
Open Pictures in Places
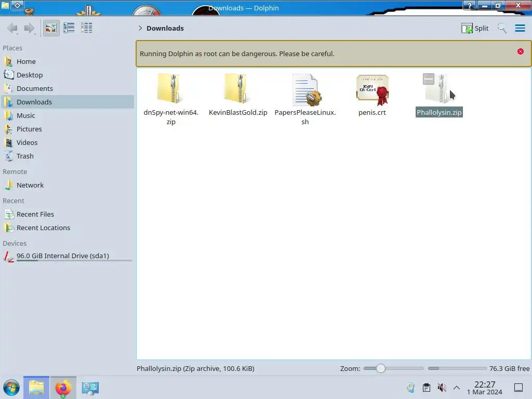(67, 129)
